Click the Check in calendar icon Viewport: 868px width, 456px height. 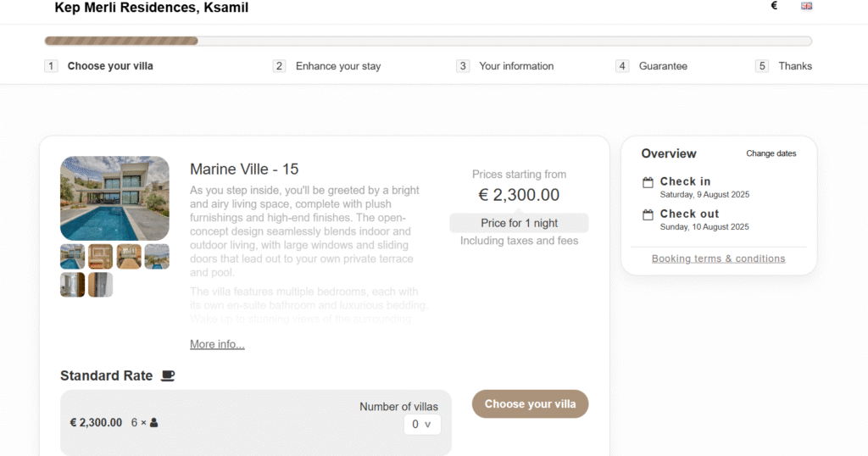point(648,182)
